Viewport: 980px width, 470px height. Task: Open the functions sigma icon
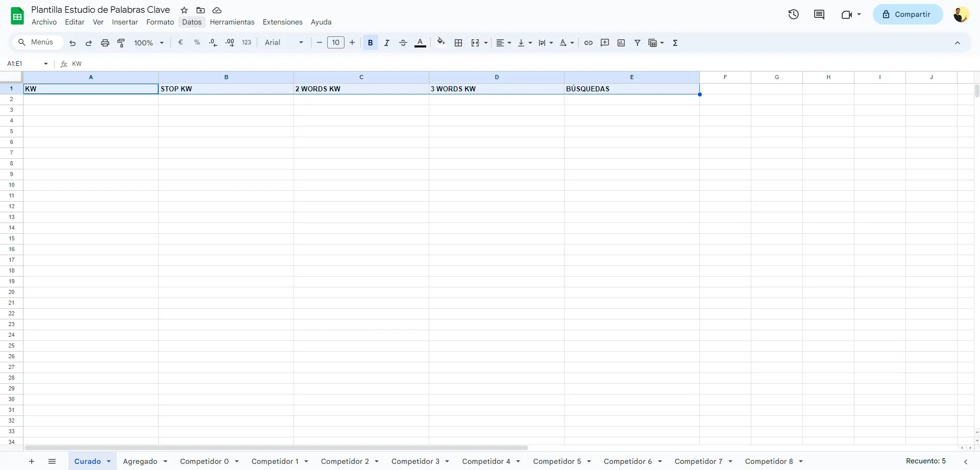675,43
